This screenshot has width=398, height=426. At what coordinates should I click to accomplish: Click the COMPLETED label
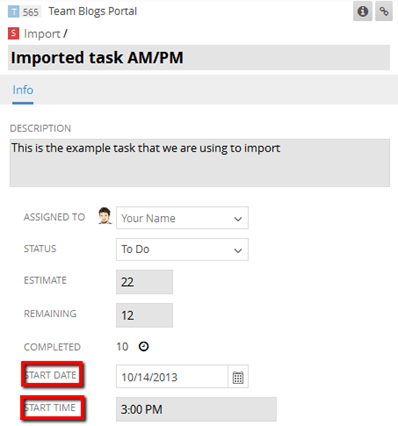[x=52, y=347]
